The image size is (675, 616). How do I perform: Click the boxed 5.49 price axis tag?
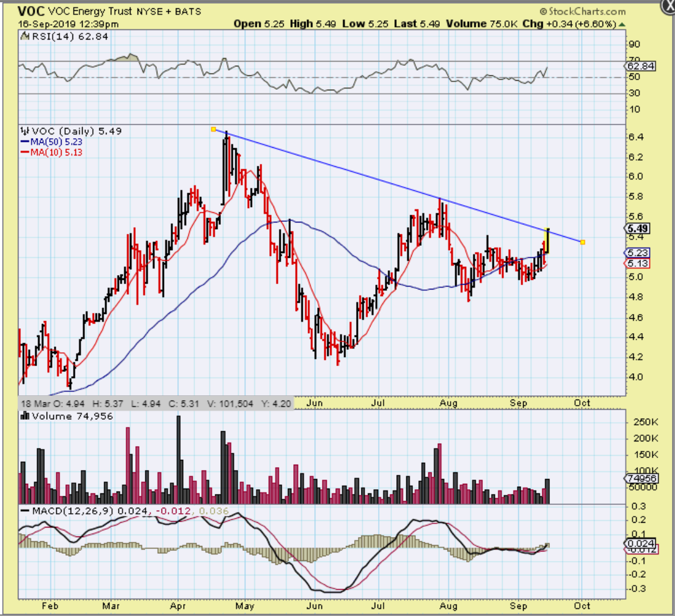637,228
